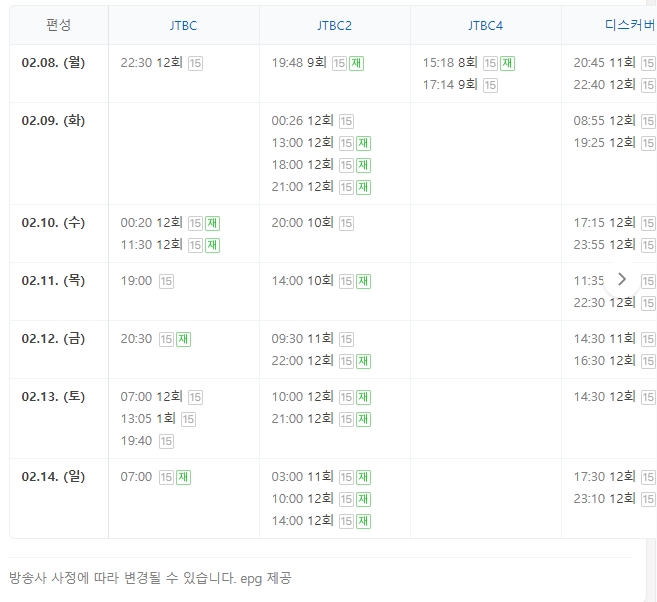The width and height of the screenshot is (657, 602).
Task: Click the 13:05 1회 JTBC entry
Action: 148,419
